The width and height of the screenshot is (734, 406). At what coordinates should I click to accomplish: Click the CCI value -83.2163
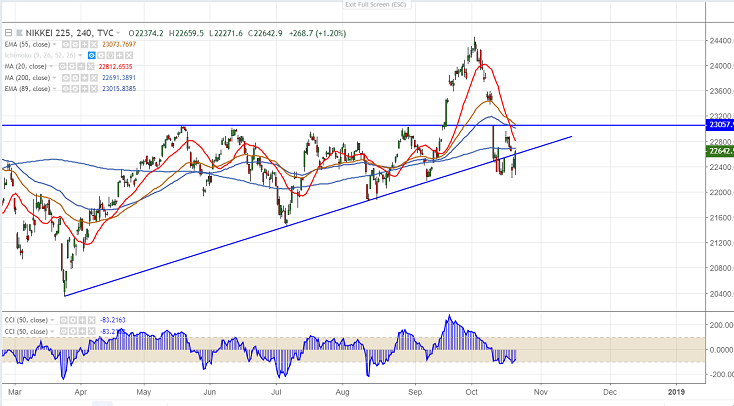pos(112,320)
